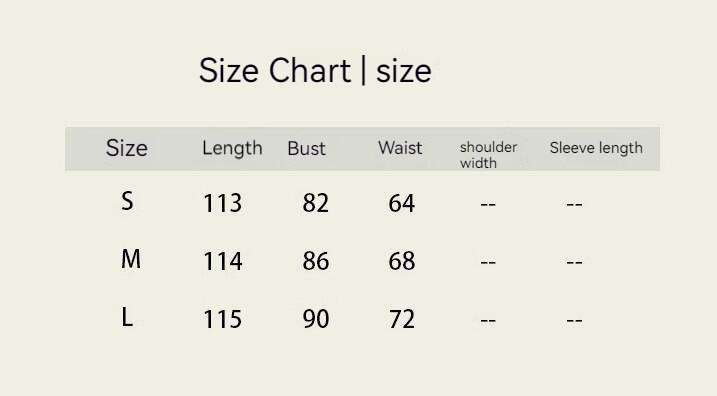Screen dimensions: 717x396
Task: Click the bust value 82
Action: tap(316, 203)
